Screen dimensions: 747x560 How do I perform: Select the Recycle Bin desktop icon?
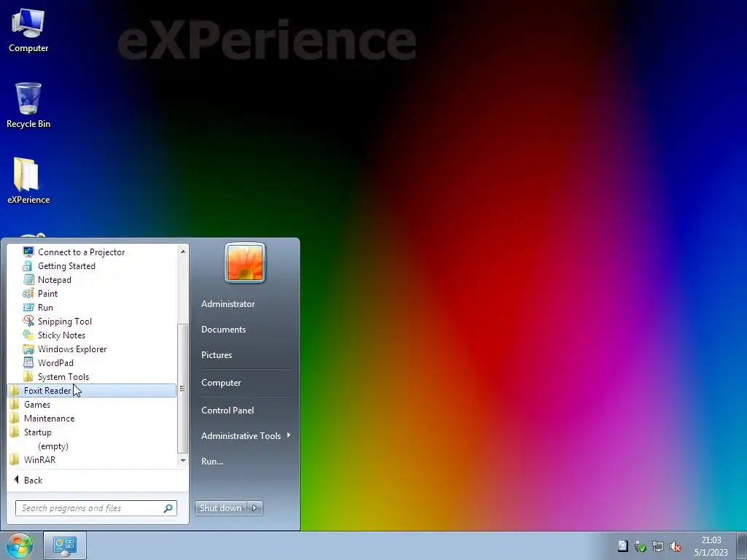point(28,105)
